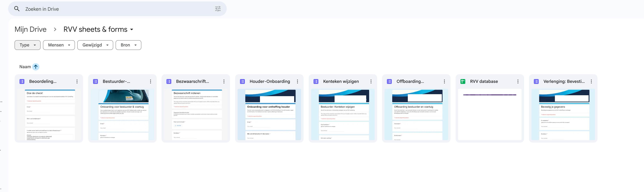The height and width of the screenshot is (192, 644).
Task: Open more actions for Offboarding file
Action: [x=445, y=82]
